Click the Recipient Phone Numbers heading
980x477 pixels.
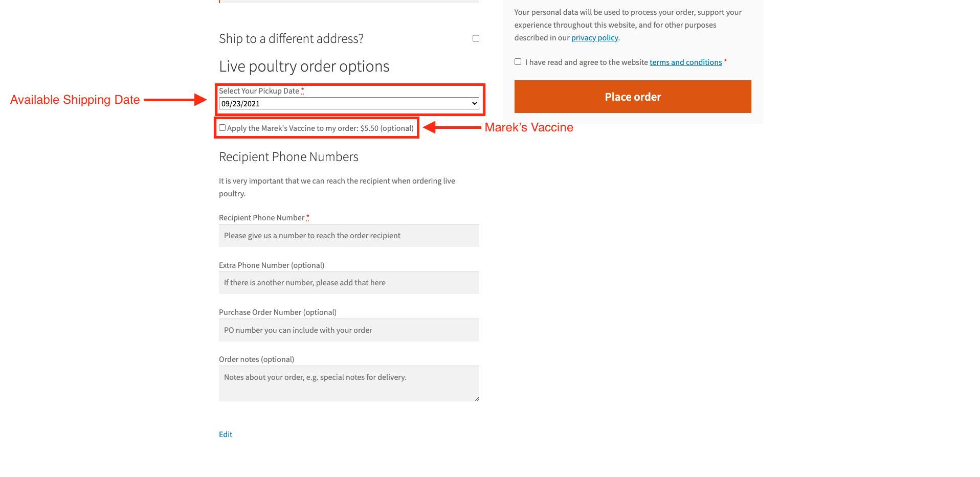click(288, 157)
